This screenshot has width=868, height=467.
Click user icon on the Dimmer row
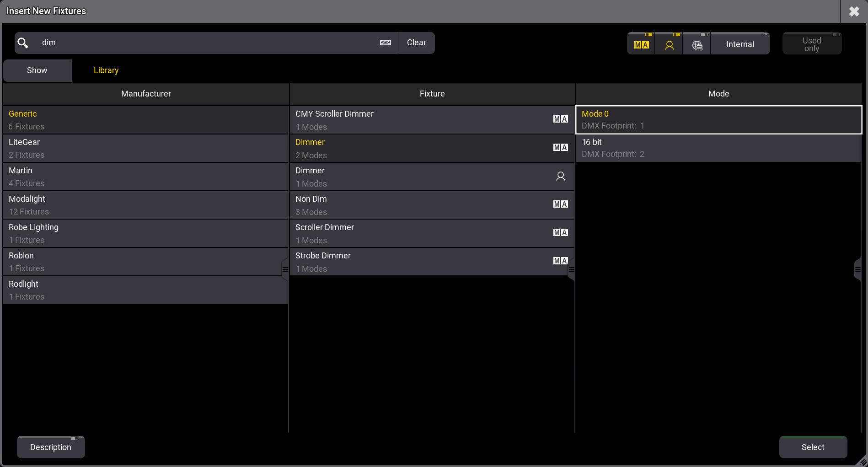point(561,176)
